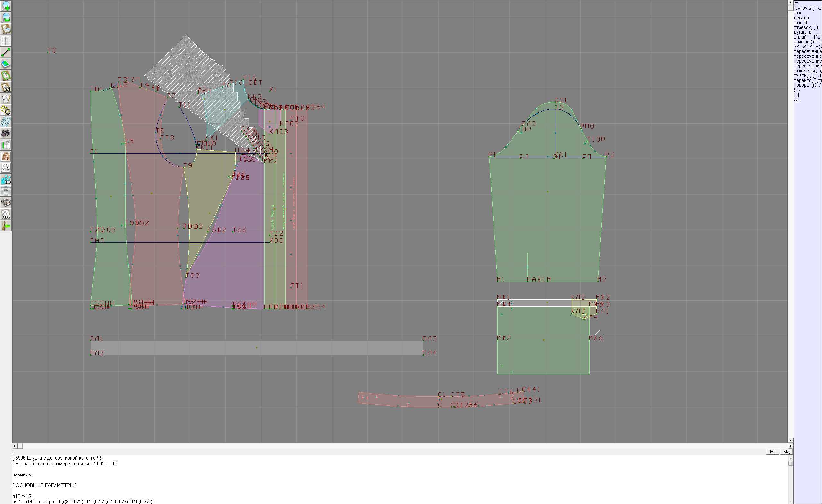822x504 pixels.
Task: Open the woman face model icon
Action: click(x=6, y=156)
